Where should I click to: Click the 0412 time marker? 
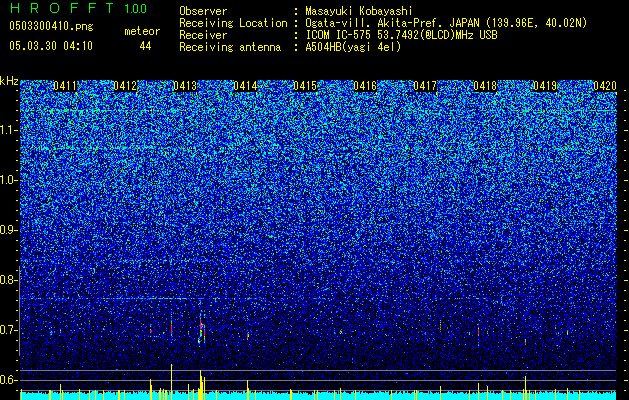click(125, 86)
